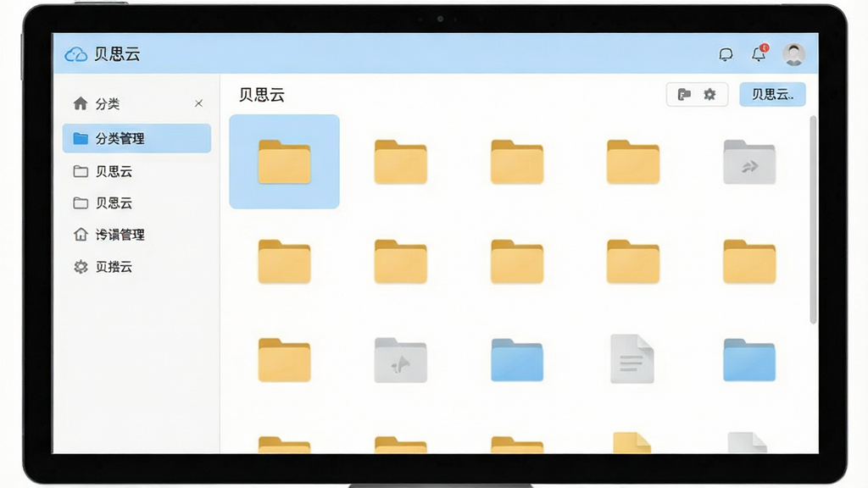Click the vertical scrollbar of the file grid
868x488 pixels.
(813, 219)
